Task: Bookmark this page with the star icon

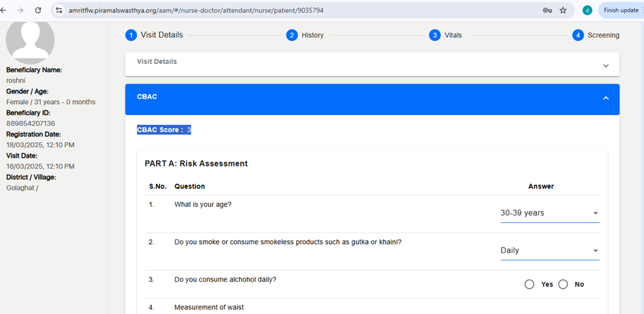Action: (x=563, y=10)
